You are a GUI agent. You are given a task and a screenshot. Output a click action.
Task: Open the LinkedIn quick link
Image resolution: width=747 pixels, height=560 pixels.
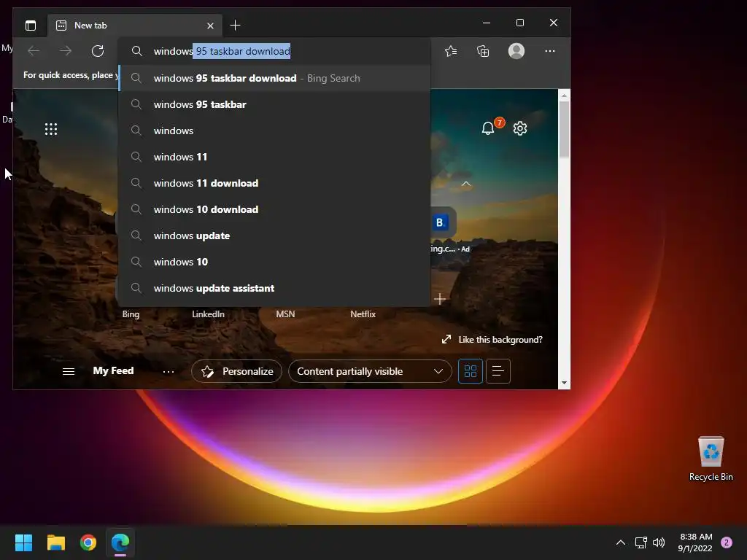point(208,314)
